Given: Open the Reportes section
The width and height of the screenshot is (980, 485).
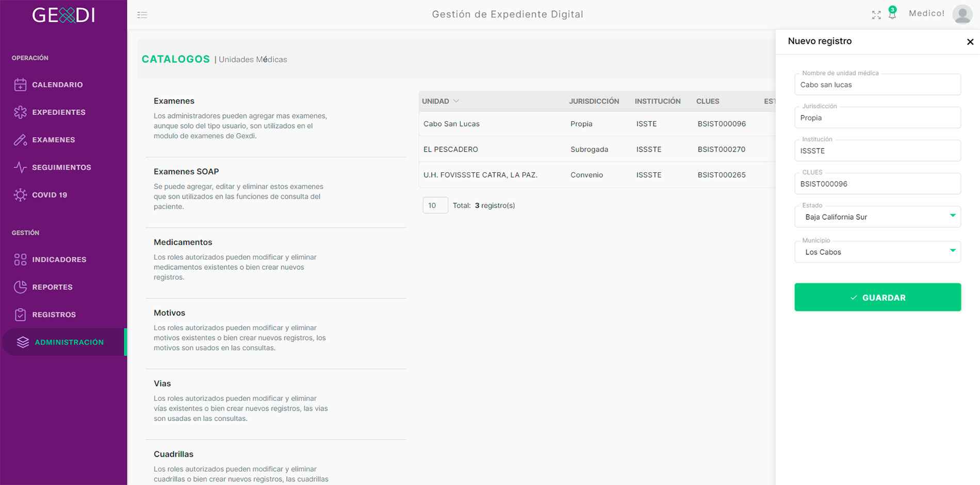Looking at the screenshot, I should tap(52, 287).
